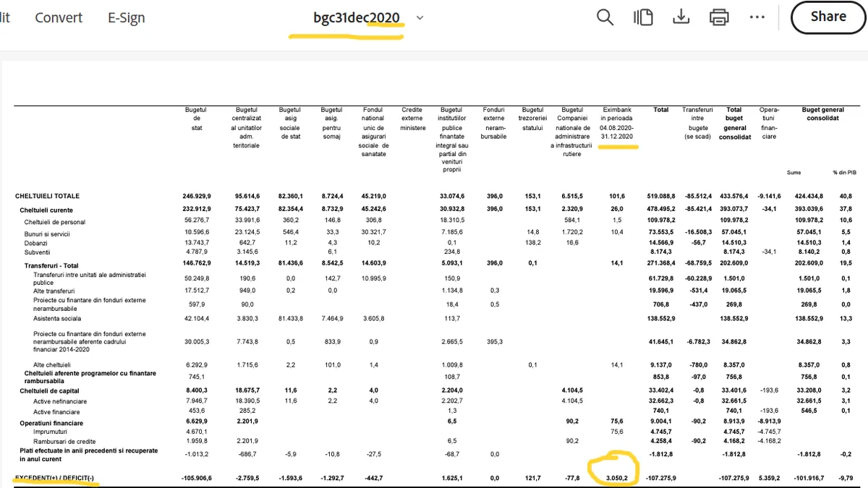The height and width of the screenshot is (488, 868).
Task: Select the EXCEDENT(+) / DEFICIT(-) row label
Action: click(54, 478)
